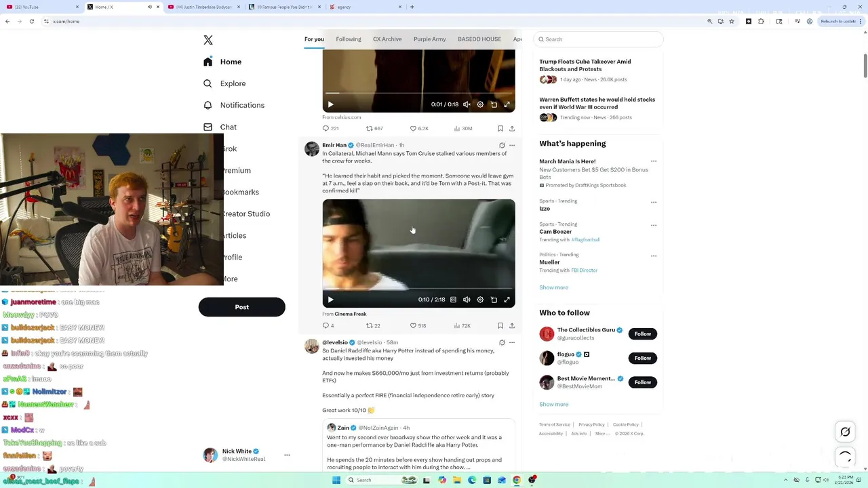Make the top video fullscreen
This screenshot has width=868, height=488.
(x=507, y=104)
